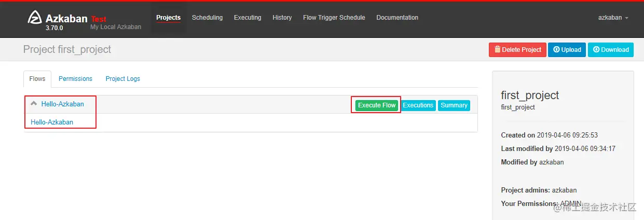Click the 'Project first_project' page heading

[x=67, y=50]
